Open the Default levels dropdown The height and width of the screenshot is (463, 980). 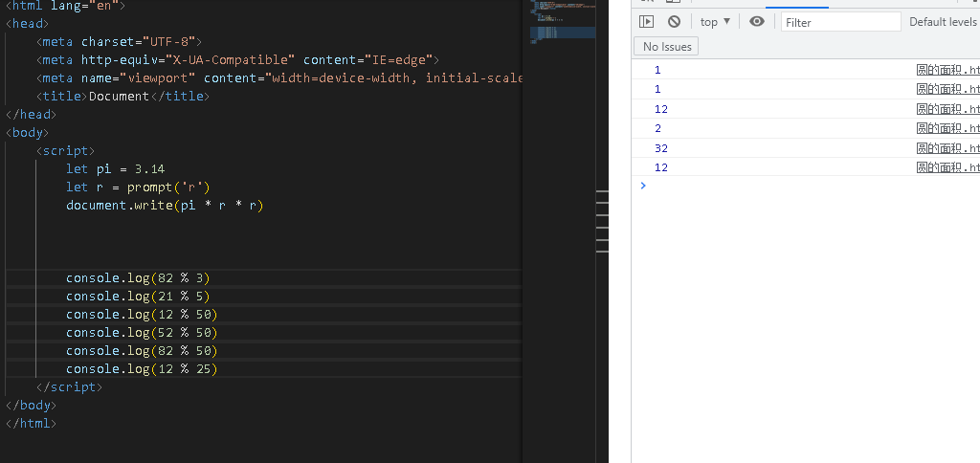click(x=944, y=22)
